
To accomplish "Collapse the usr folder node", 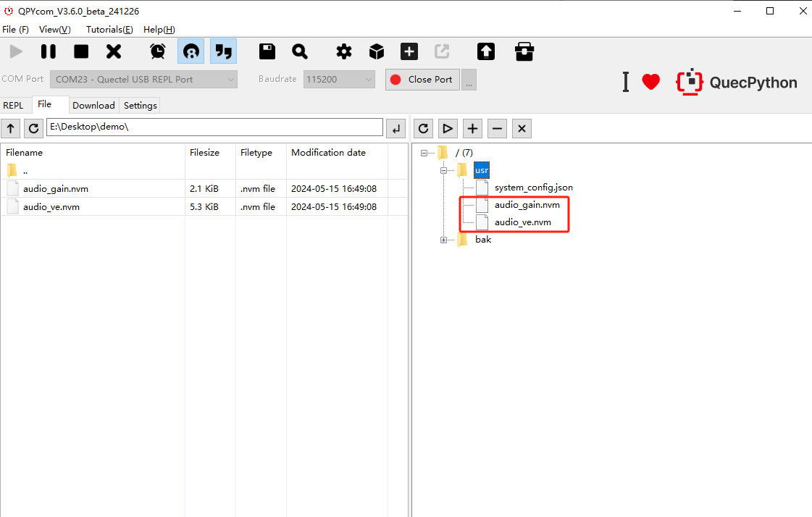I will (443, 170).
